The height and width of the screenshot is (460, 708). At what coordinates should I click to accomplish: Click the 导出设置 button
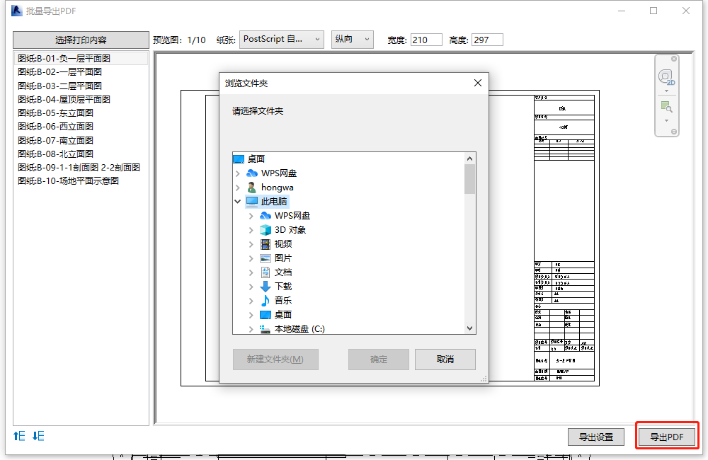pos(597,437)
